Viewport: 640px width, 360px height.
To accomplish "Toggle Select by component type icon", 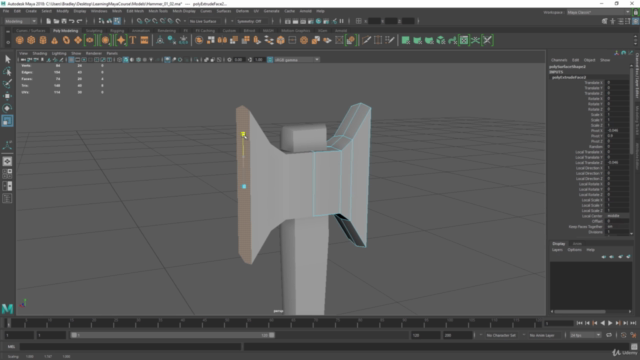I will pos(117,21).
